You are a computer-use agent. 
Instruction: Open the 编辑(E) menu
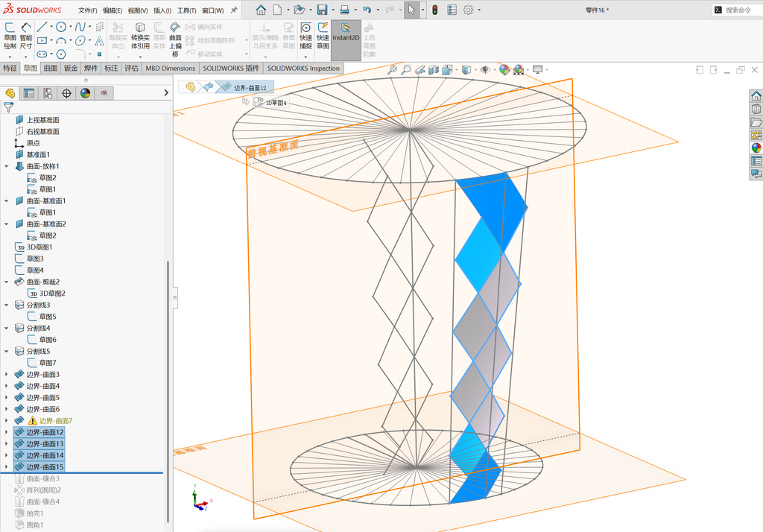(x=113, y=10)
